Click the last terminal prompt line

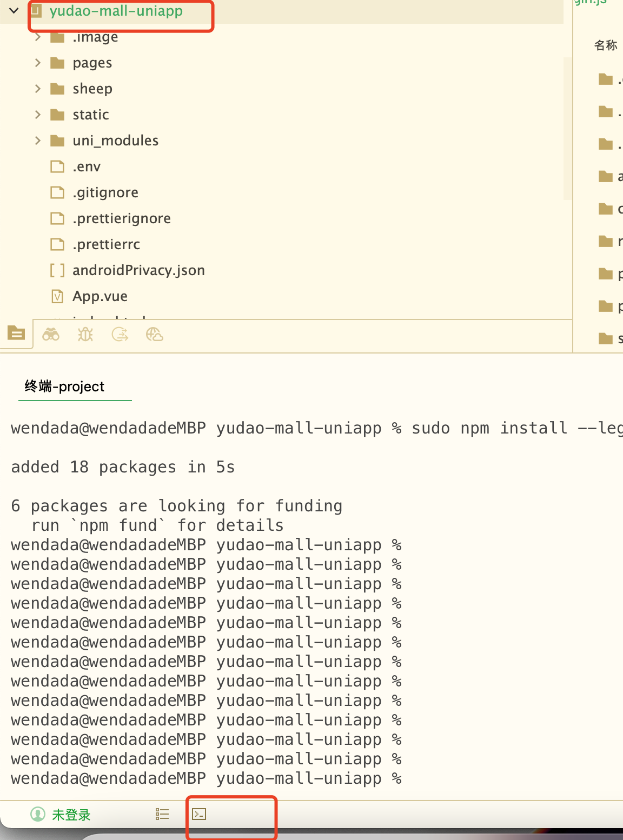point(206,778)
